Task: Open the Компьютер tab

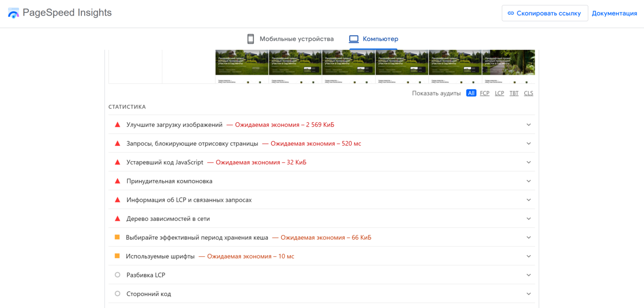Action: [x=374, y=39]
